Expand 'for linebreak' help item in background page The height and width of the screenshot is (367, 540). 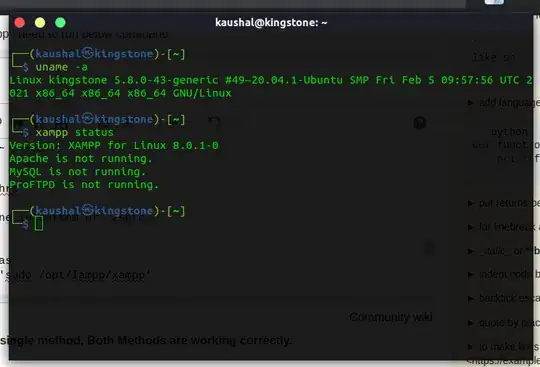tap(504, 227)
